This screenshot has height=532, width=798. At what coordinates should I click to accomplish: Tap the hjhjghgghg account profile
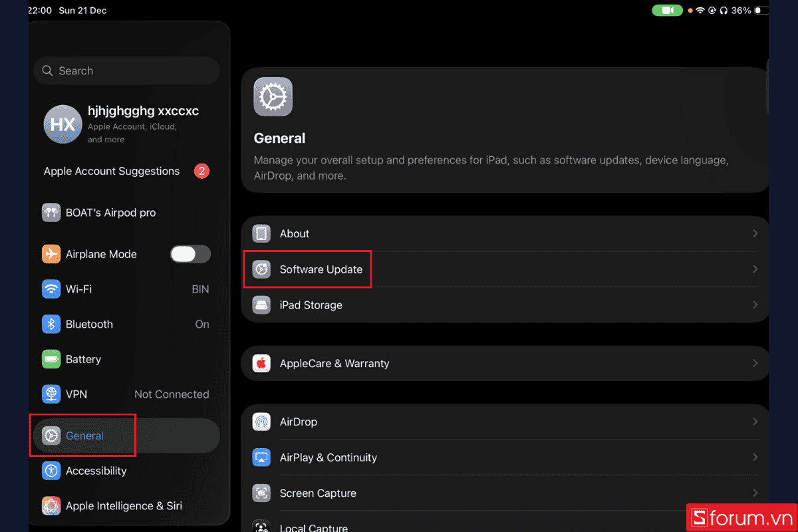pos(126,124)
